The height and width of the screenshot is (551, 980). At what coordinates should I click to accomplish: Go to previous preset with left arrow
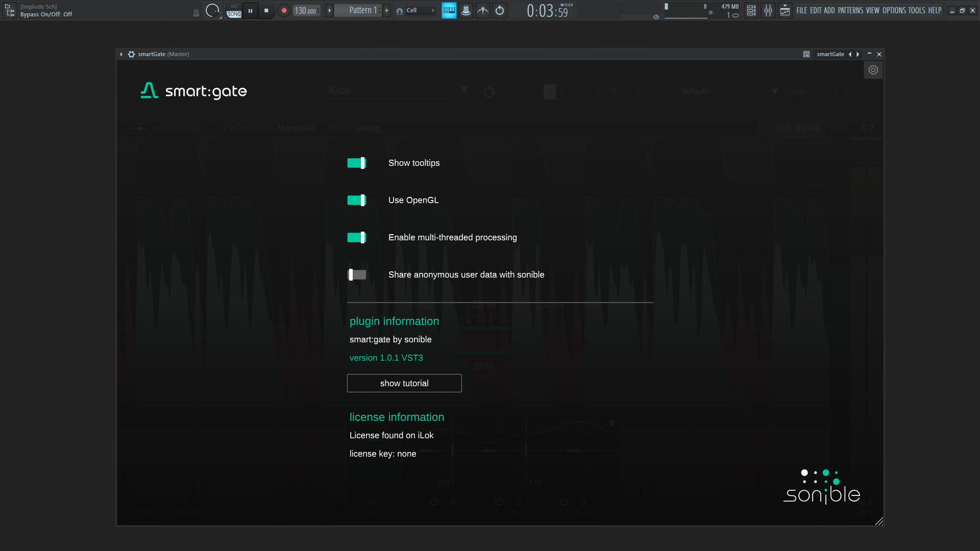click(x=850, y=54)
